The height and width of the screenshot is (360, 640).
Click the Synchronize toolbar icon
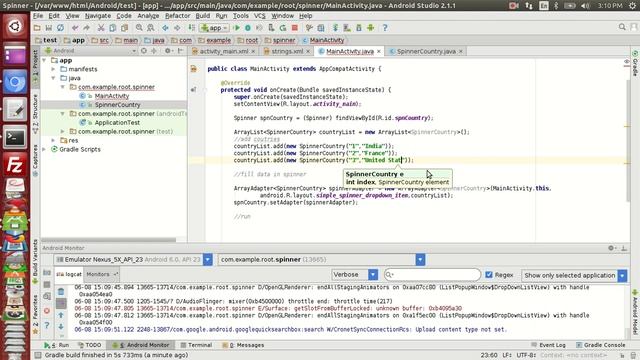point(60,28)
